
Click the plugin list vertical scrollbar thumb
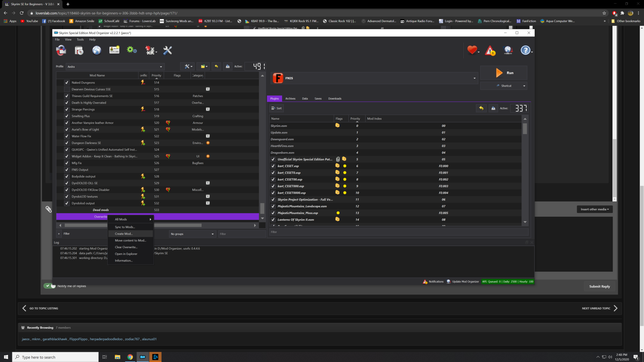525,129
